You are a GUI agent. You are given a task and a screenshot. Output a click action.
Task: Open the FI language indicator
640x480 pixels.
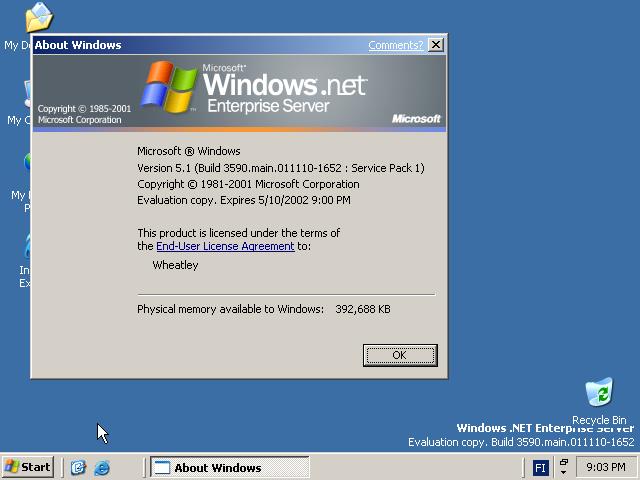tap(540, 468)
